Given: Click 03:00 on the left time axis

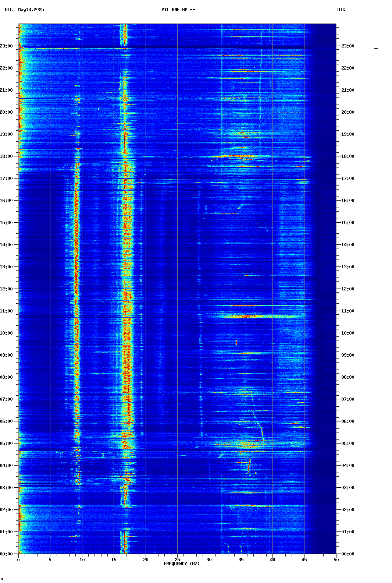Looking at the screenshot, I should [7, 488].
